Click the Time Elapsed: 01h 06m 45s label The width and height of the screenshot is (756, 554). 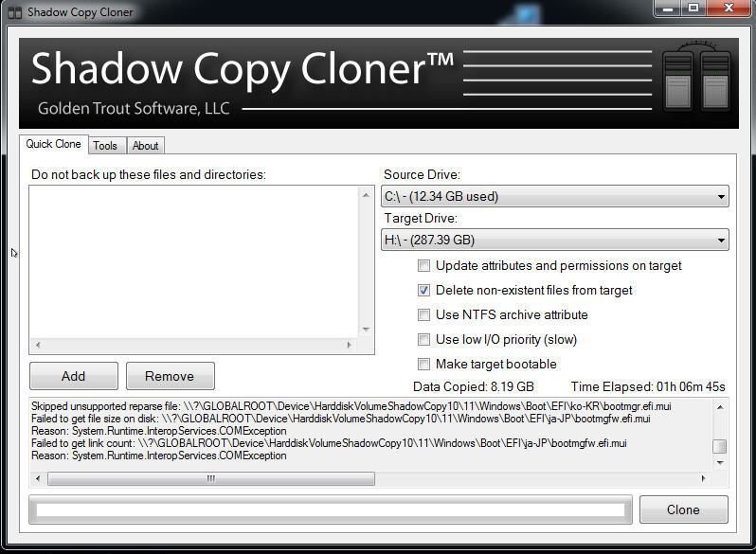[x=648, y=386]
